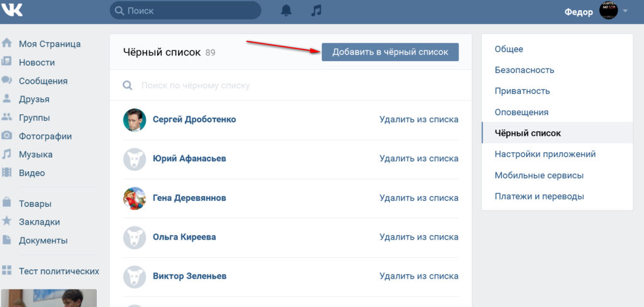Image resolution: width=644 pixels, height=307 pixels.
Task: Click the Чёрный список heading text
Action: click(162, 52)
